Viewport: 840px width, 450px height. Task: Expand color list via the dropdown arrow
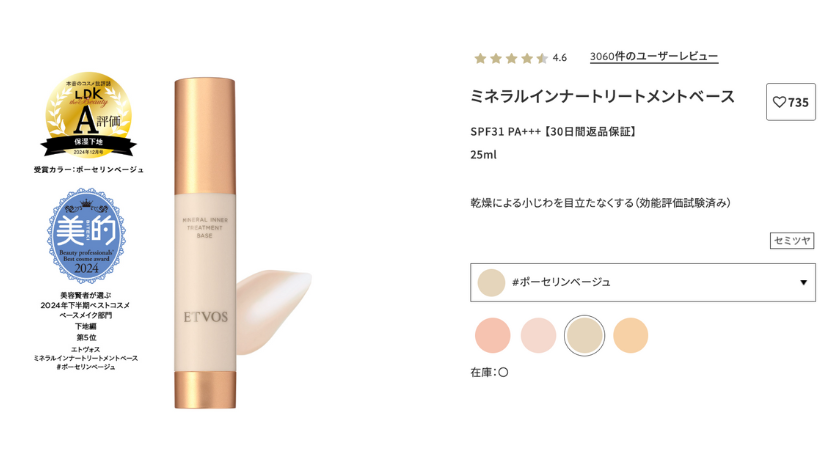pyautogui.click(x=804, y=282)
